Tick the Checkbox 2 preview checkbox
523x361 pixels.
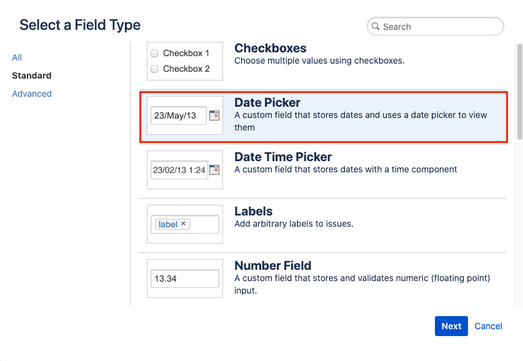(x=154, y=69)
